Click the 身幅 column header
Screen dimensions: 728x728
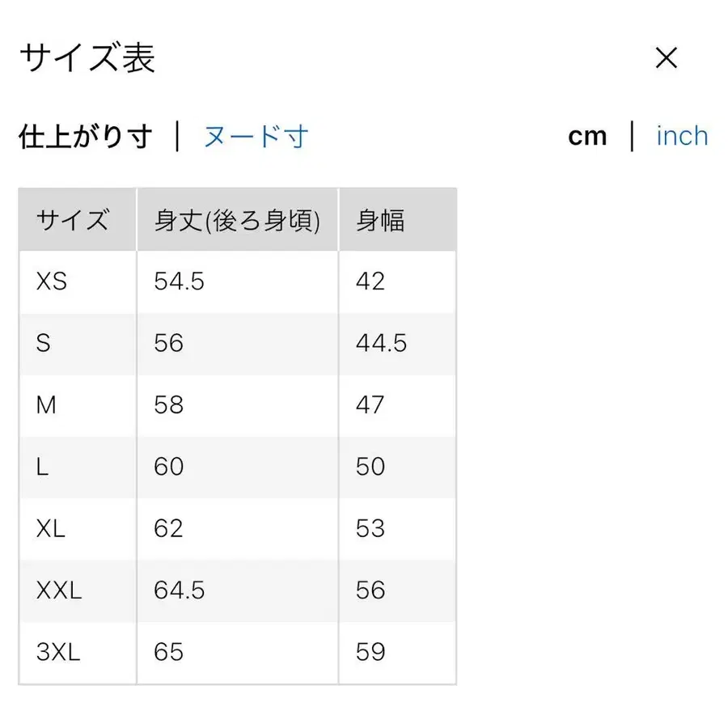click(379, 218)
